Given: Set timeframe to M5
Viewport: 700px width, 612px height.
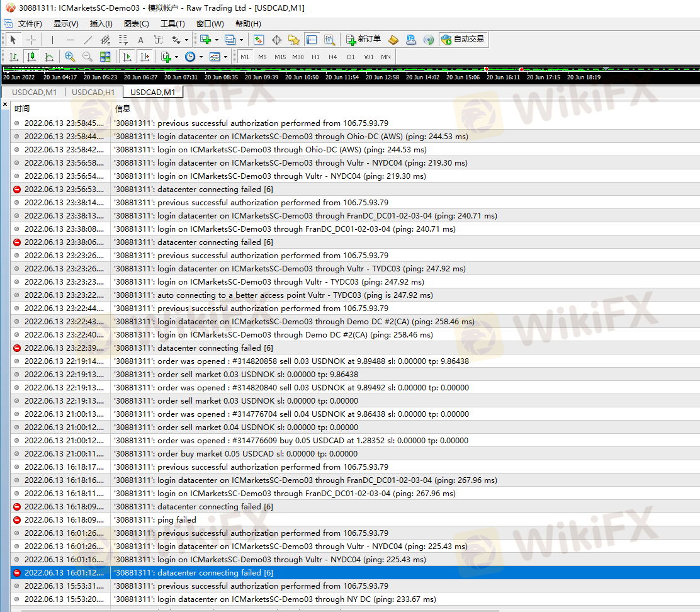Looking at the screenshot, I should (262, 57).
